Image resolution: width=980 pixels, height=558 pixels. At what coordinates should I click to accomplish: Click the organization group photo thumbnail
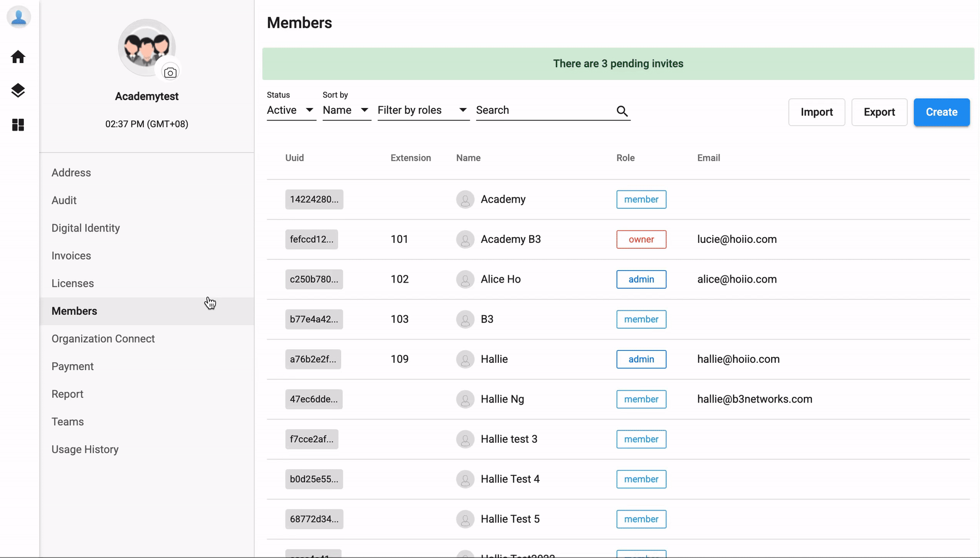click(146, 48)
